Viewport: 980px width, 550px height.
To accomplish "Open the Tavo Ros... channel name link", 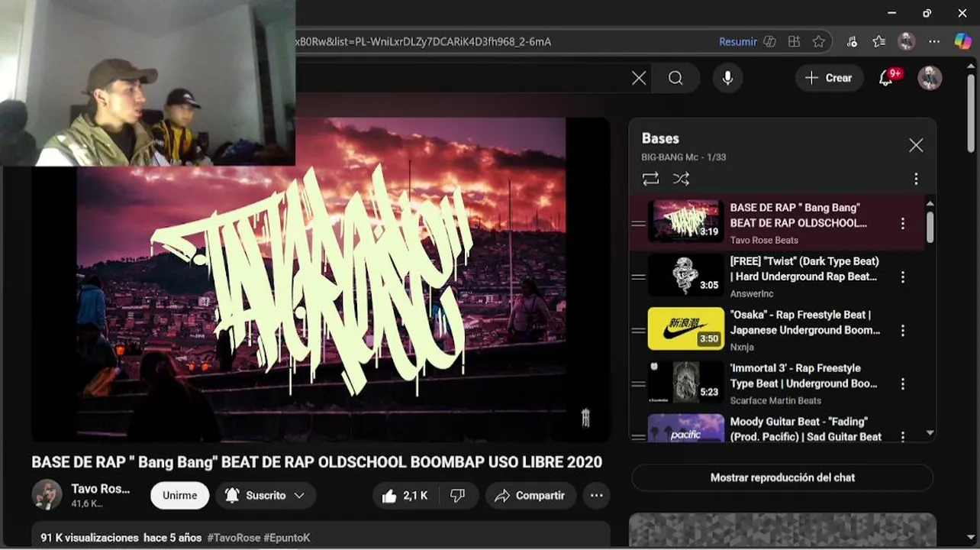I will (x=100, y=489).
